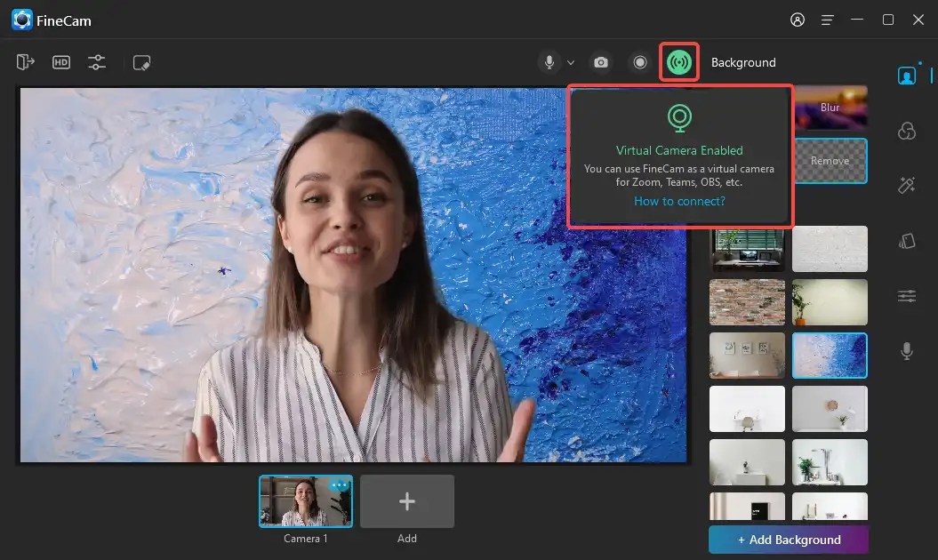Screen dimensions: 938x560
Task: Select the whiteboard annotation icon
Action: point(141,62)
